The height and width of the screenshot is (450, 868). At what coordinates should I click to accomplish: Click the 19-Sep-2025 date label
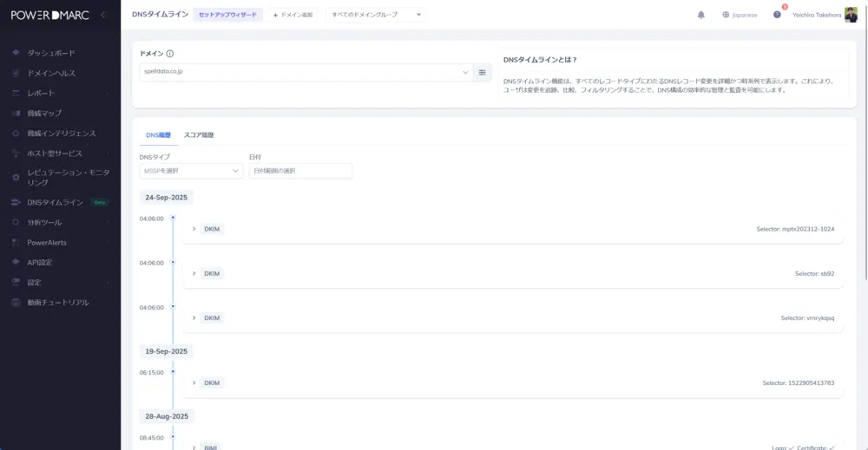click(166, 351)
